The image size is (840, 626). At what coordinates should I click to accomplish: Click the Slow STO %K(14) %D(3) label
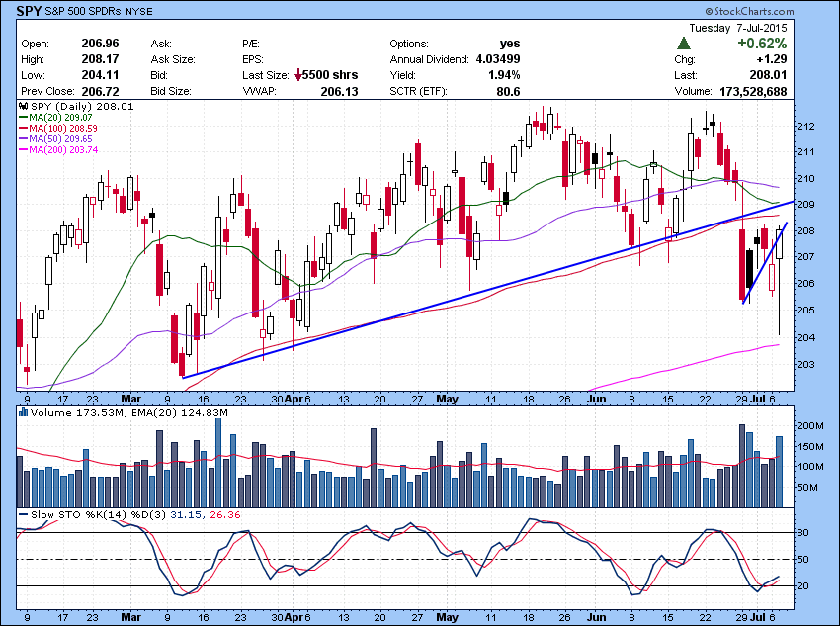[98, 514]
